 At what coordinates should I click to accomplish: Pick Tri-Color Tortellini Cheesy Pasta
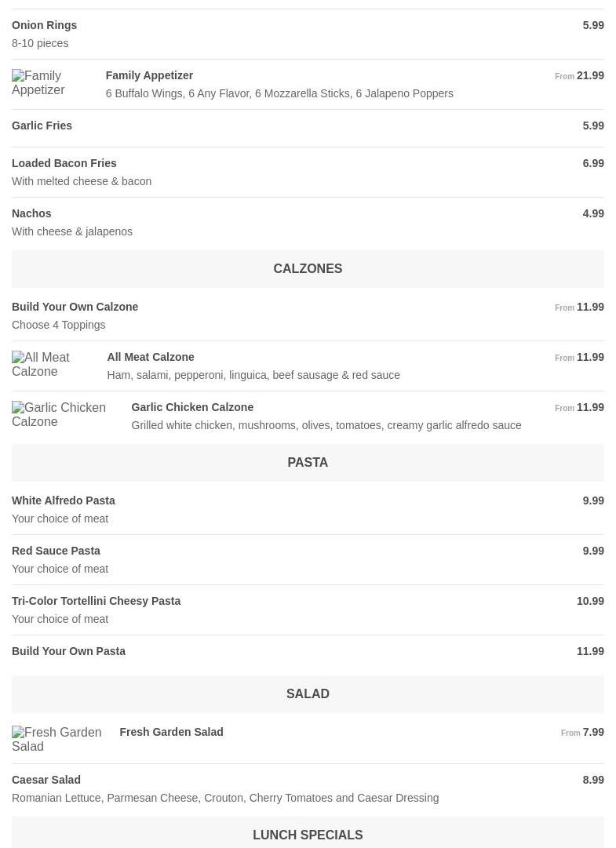[x=308, y=610]
